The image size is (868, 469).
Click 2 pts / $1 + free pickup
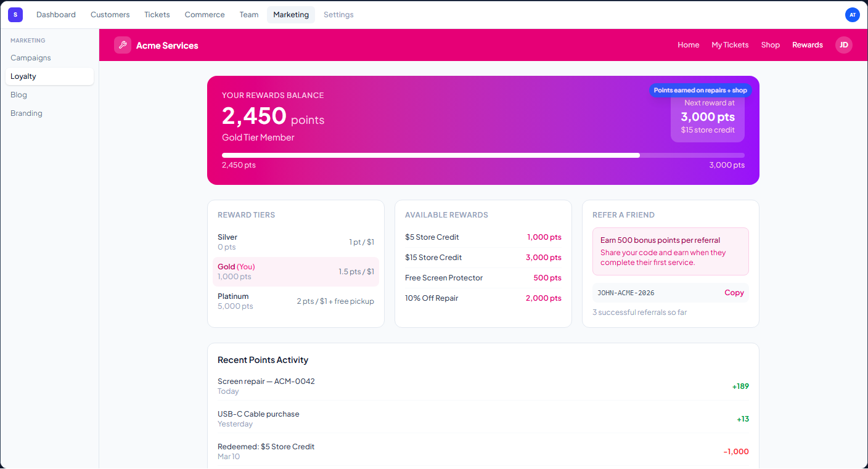click(335, 301)
